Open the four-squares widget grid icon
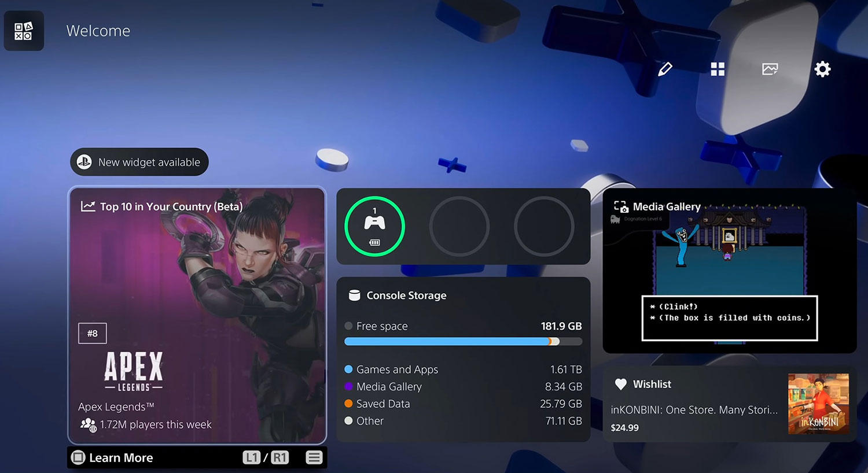Viewport: 868px width, 473px height. click(x=718, y=69)
